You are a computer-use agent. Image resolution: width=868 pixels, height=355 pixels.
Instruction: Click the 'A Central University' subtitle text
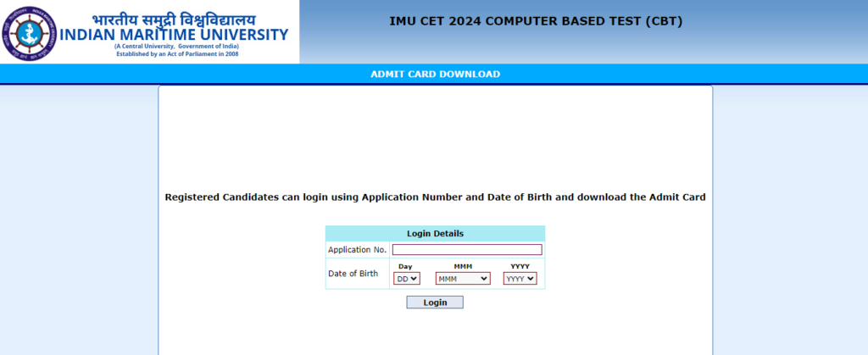176,47
